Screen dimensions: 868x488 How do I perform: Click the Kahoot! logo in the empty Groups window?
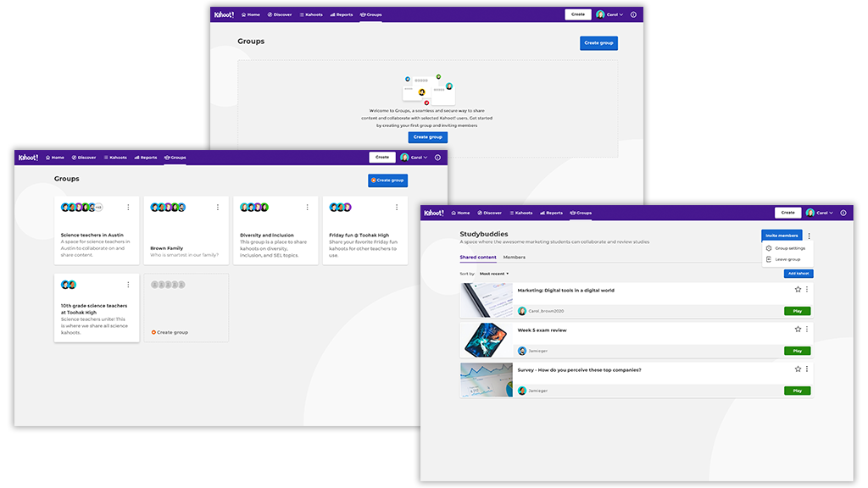[224, 15]
